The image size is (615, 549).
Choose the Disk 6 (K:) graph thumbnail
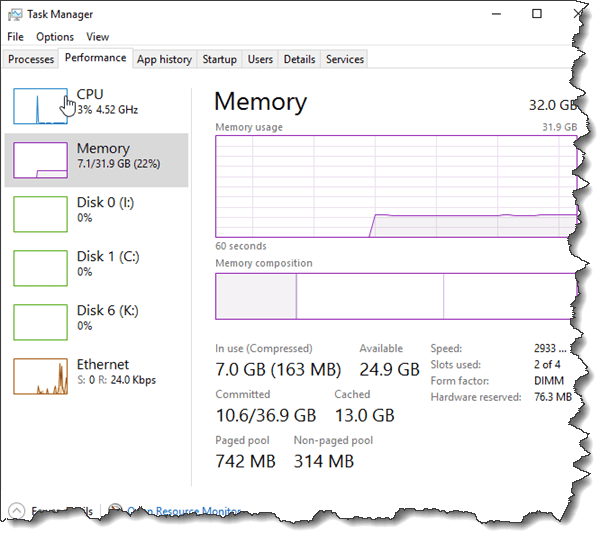40,322
